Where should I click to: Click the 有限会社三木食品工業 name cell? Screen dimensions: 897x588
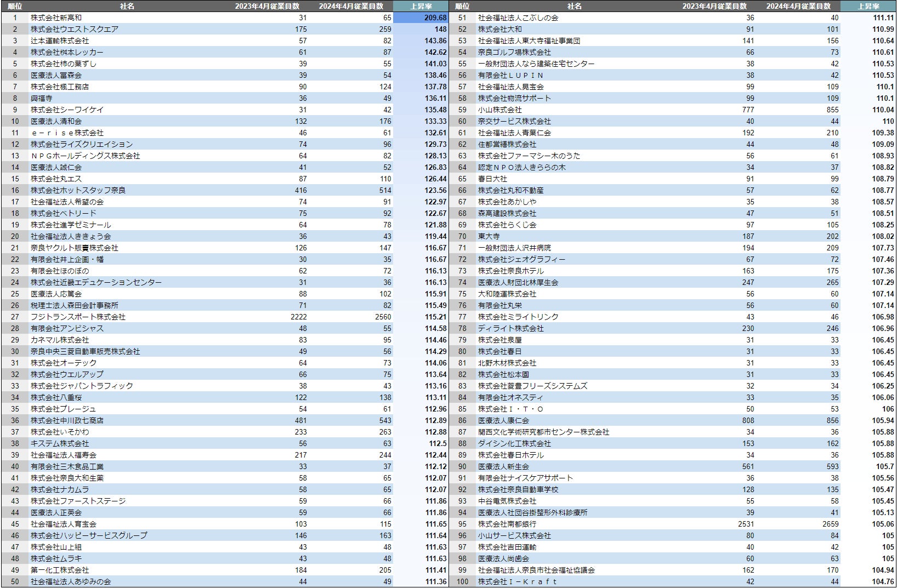(67, 466)
